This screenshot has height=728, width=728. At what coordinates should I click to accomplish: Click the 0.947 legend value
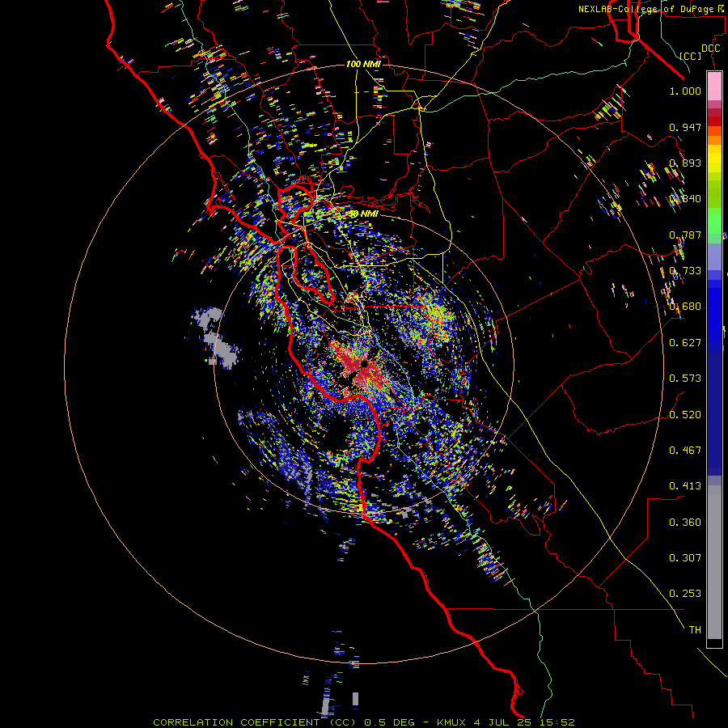pyautogui.click(x=685, y=127)
